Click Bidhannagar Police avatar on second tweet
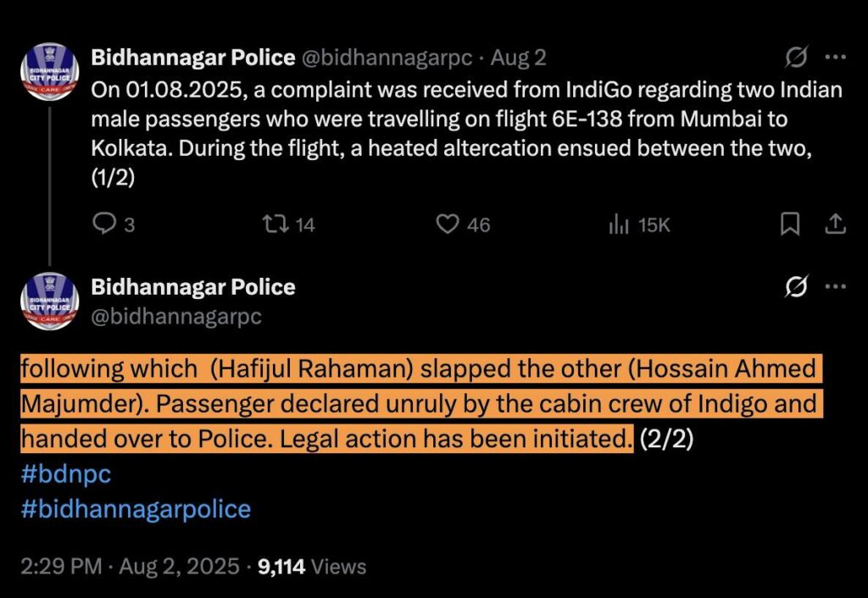868x598 pixels. pos(50,302)
